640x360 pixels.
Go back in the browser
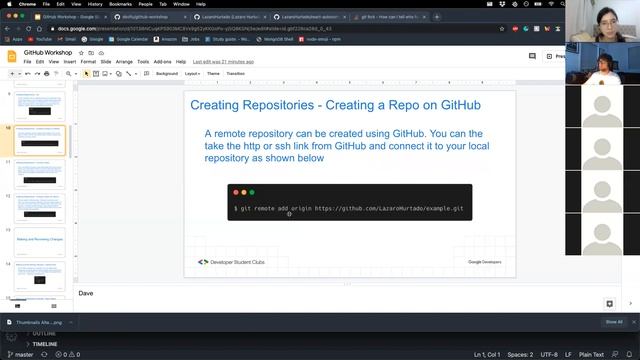(x=7, y=29)
